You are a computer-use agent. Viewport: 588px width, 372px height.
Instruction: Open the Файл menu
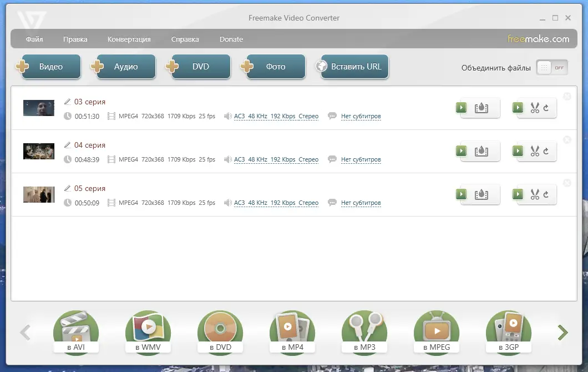coord(34,39)
